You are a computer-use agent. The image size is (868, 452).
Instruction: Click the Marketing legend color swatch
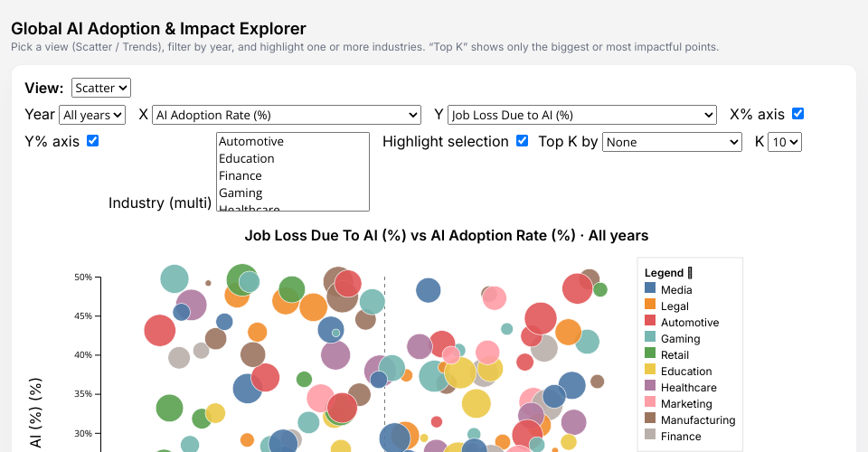coord(650,403)
